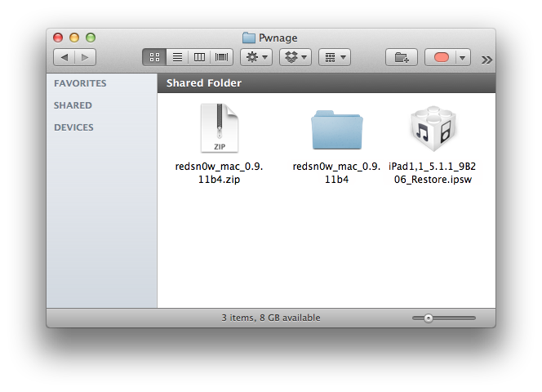This screenshot has height=392, width=542.
Task: Click the Pwnage folder proxy icon in title
Action: click(248, 38)
